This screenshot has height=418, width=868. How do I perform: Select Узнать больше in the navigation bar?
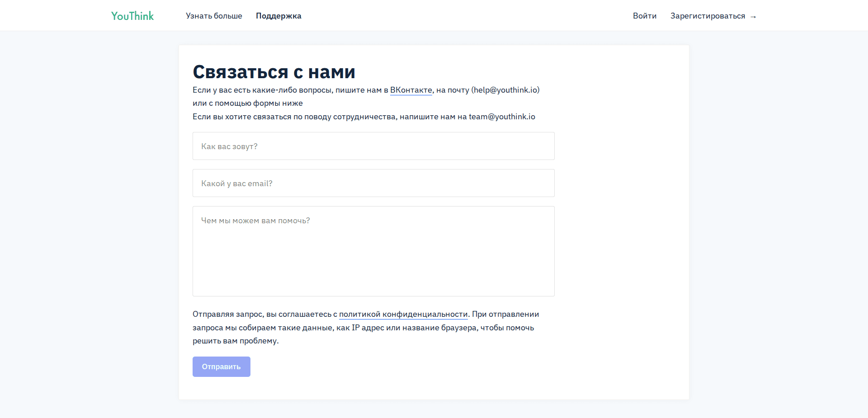pyautogui.click(x=213, y=15)
